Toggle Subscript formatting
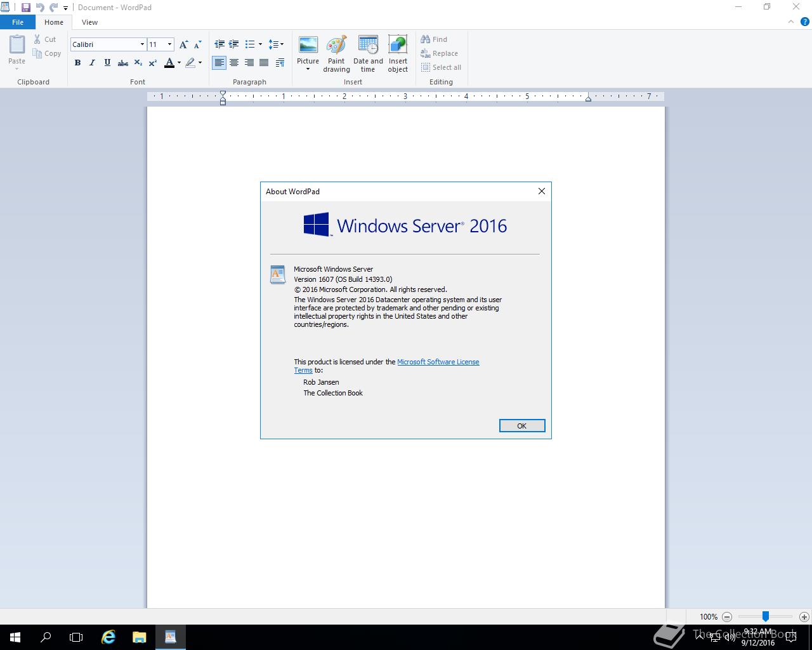The image size is (812, 650). click(138, 63)
